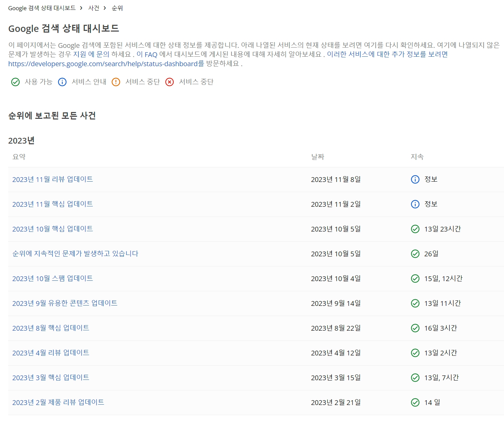
Task: Click breadcrumb chevron after 사건
Action: pos(105,8)
